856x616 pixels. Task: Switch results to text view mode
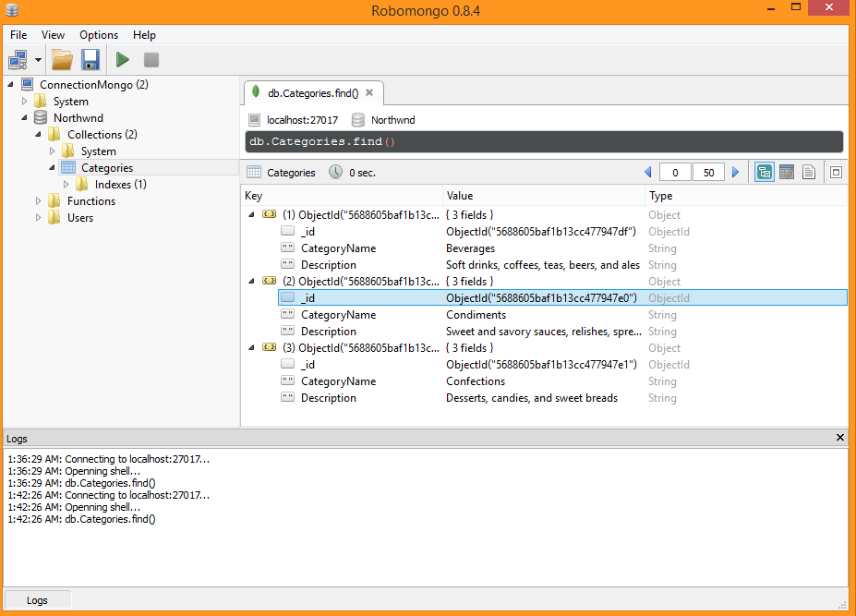[809, 173]
